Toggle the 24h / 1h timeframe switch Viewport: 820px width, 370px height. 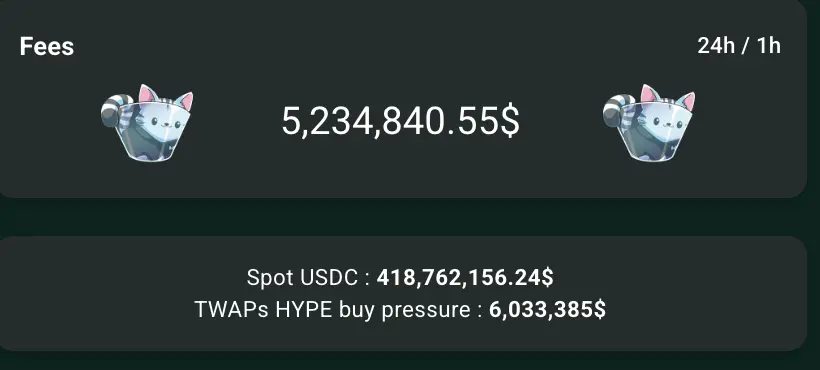[x=739, y=46]
